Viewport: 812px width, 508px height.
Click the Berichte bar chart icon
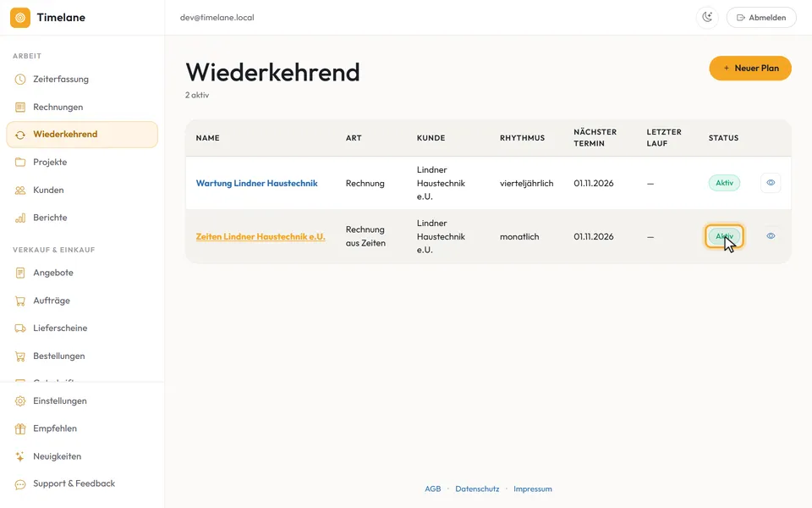20,218
